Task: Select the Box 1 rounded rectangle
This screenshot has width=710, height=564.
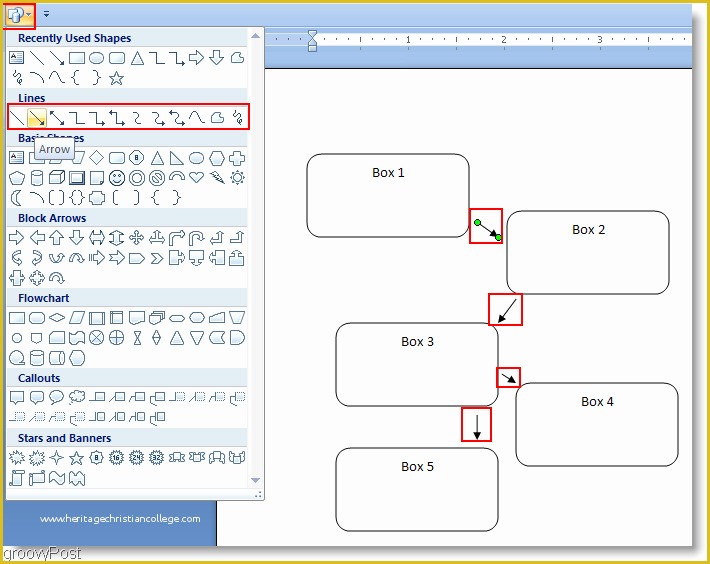Action: pyautogui.click(x=388, y=196)
